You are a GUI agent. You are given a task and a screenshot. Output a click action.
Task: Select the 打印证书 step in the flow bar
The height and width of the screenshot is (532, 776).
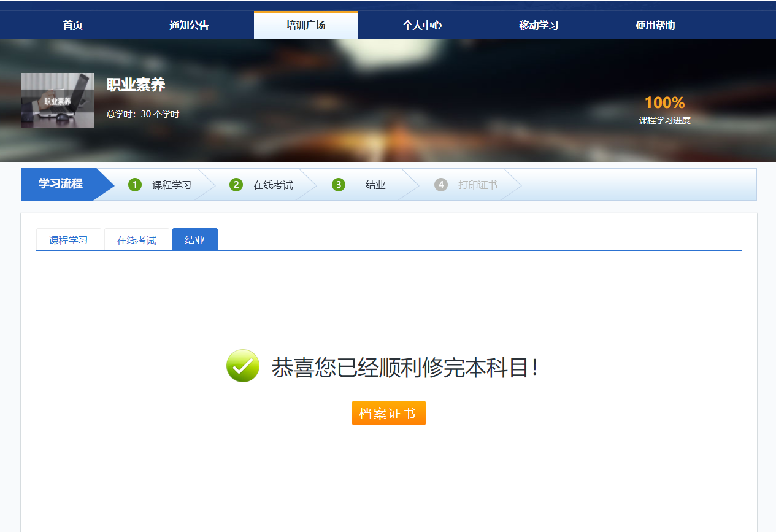click(478, 185)
